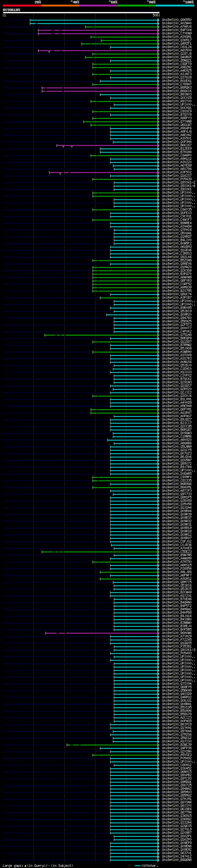Screen dimensions: 197x868
Task: Click the red 20% identity legend segment
Action: pyautogui.click(x=22, y=6)
